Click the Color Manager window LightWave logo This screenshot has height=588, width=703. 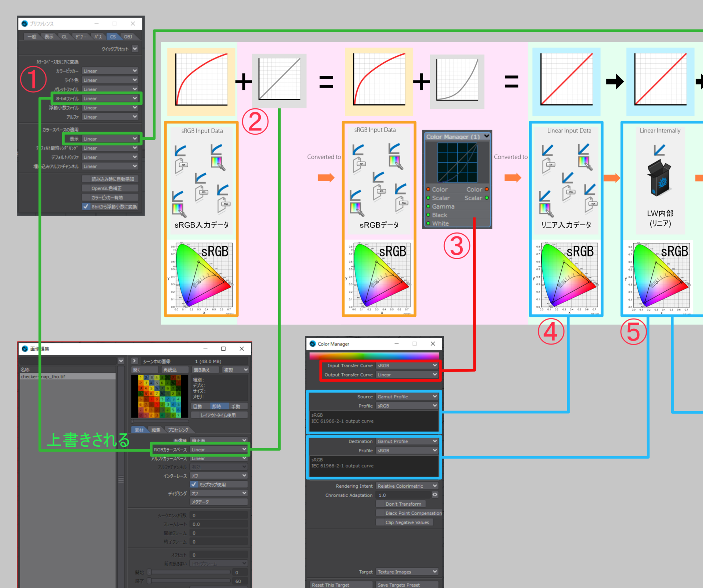coord(312,344)
